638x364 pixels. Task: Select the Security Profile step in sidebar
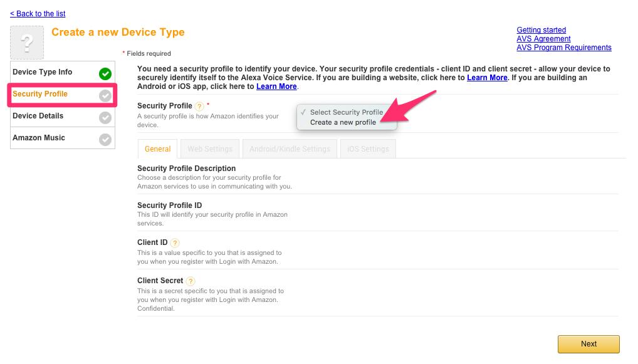pyautogui.click(x=63, y=95)
